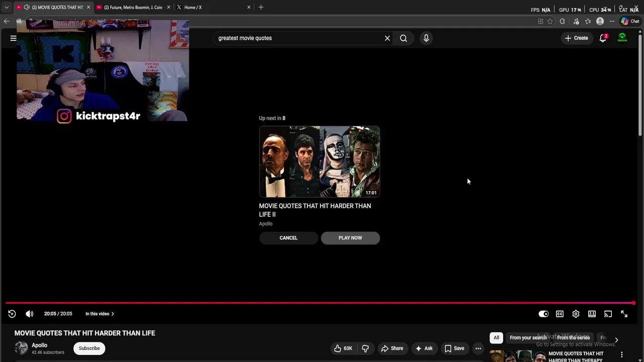Select the From your search chip

pyautogui.click(x=528, y=338)
